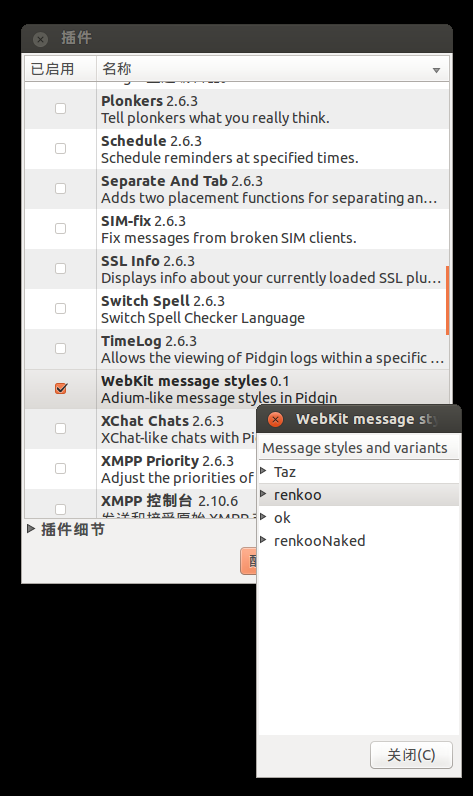
Task: Enable the TimeLog plugin checkbox
Action: pos(60,349)
